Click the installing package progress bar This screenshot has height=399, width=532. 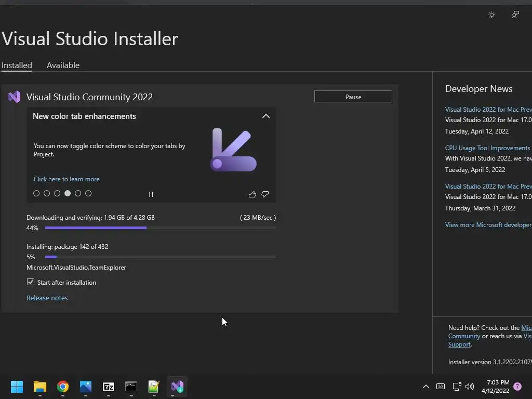[160, 257]
